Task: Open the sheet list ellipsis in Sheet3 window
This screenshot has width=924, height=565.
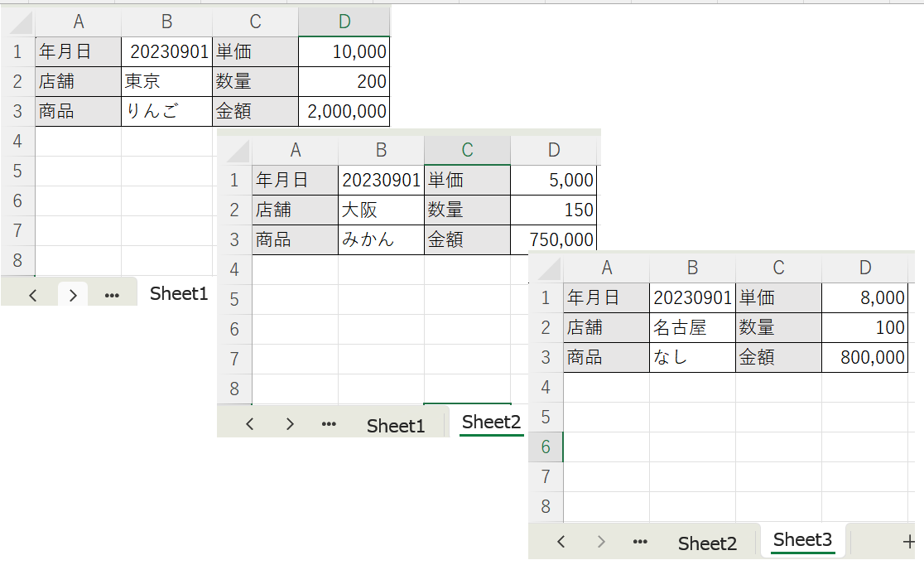Action: (x=640, y=542)
